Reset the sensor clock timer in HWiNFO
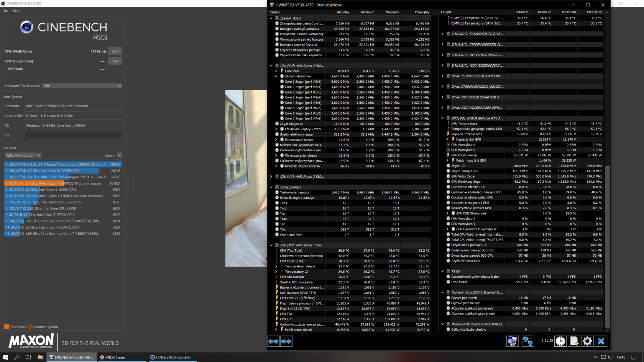 point(560,341)
